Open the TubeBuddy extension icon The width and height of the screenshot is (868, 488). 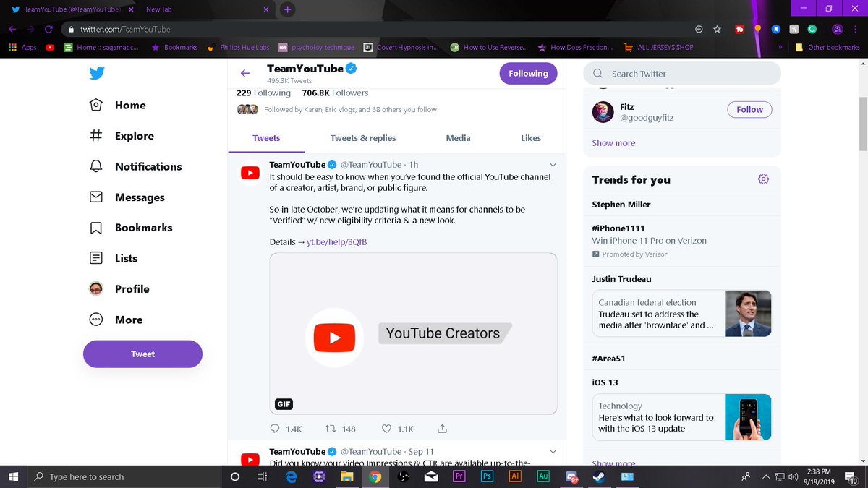[739, 29]
